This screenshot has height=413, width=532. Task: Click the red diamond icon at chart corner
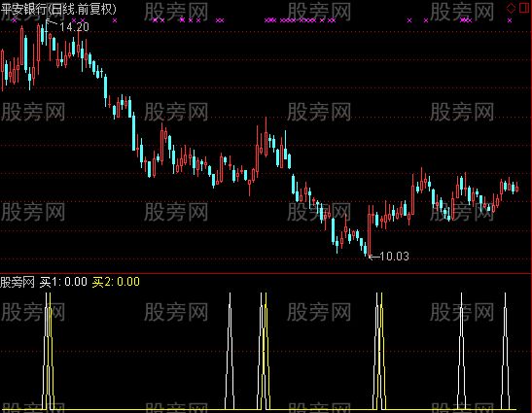511,8
